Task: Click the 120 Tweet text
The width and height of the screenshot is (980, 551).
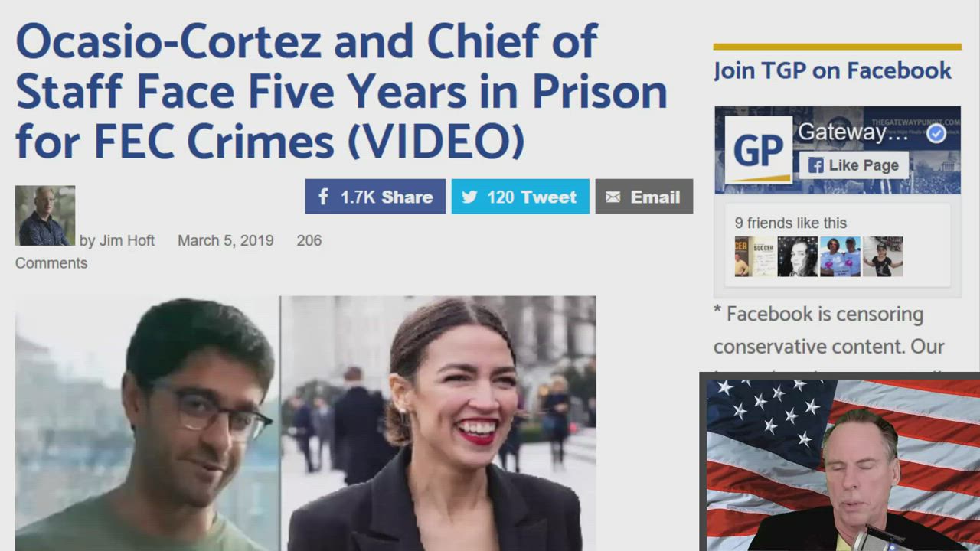Action: pyautogui.click(x=531, y=197)
